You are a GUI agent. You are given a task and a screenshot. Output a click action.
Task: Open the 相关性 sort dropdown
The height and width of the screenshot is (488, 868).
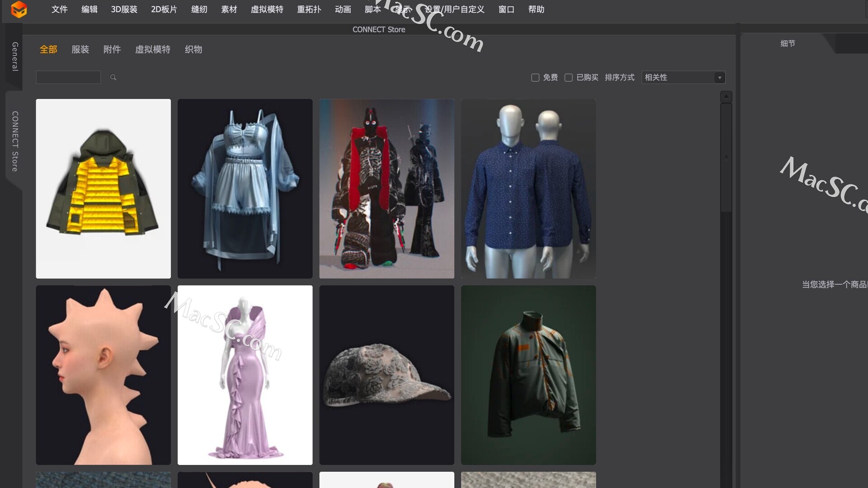click(683, 77)
